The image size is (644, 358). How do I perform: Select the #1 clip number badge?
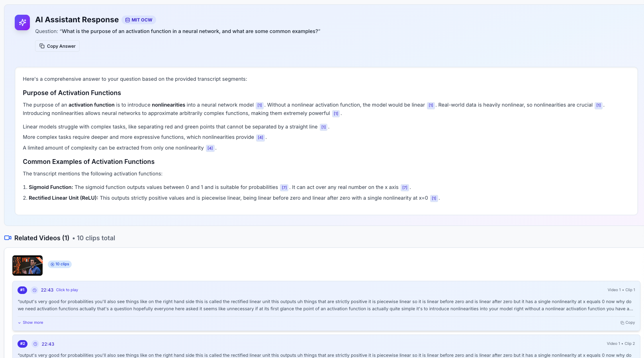pyautogui.click(x=22, y=290)
